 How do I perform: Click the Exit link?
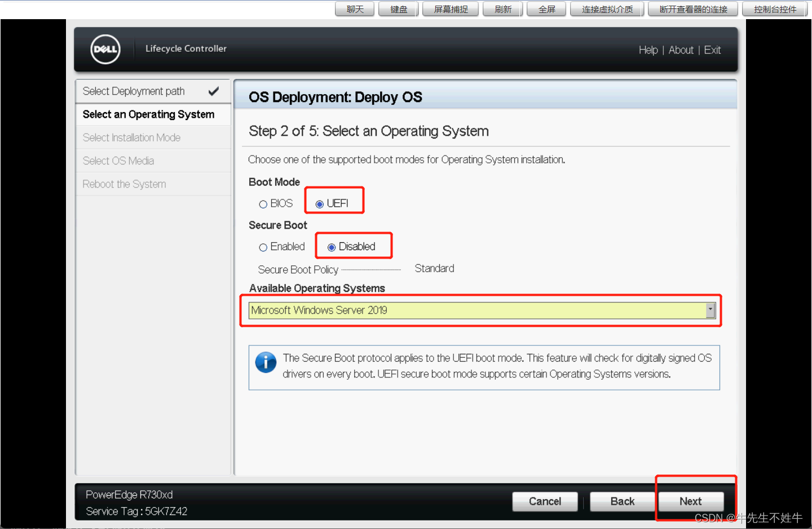[712, 50]
